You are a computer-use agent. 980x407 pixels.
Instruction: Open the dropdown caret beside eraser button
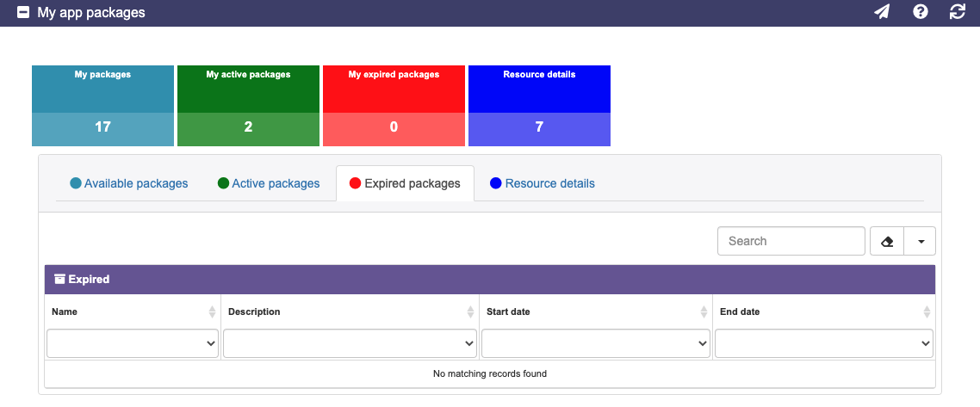tap(921, 241)
